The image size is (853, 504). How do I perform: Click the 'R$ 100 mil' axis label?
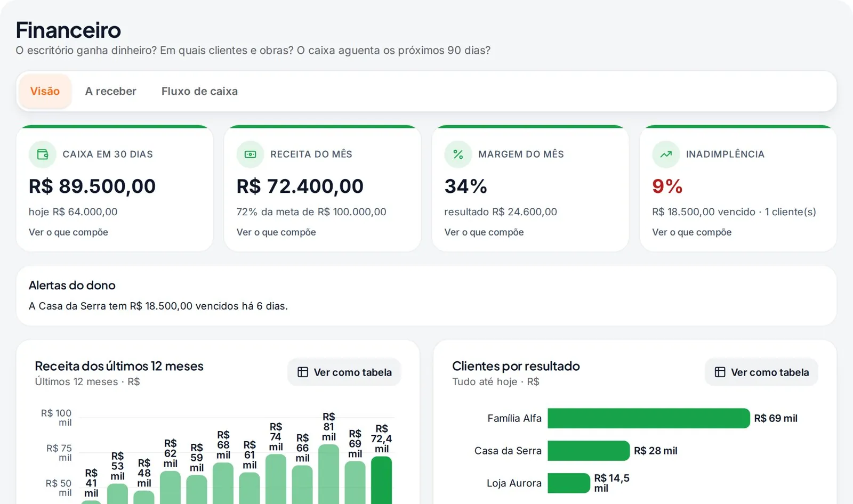click(56, 418)
